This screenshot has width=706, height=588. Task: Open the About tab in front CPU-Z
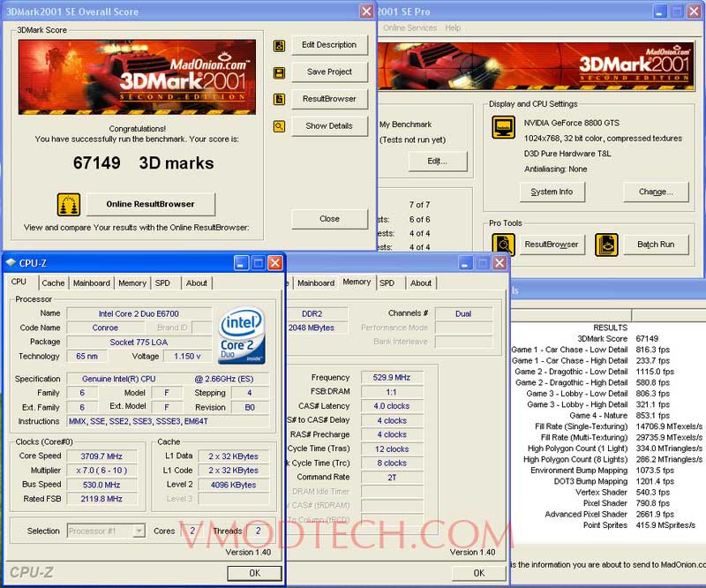[197, 283]
